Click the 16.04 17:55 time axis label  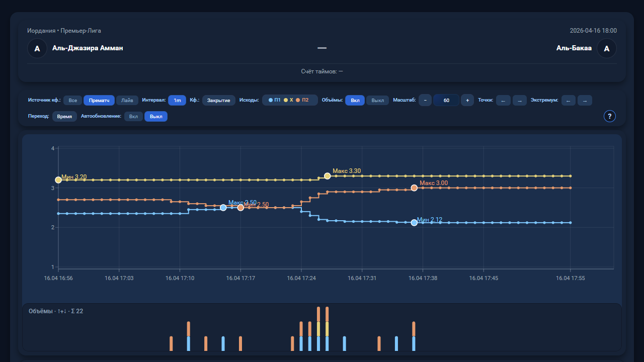click(570, 278)
